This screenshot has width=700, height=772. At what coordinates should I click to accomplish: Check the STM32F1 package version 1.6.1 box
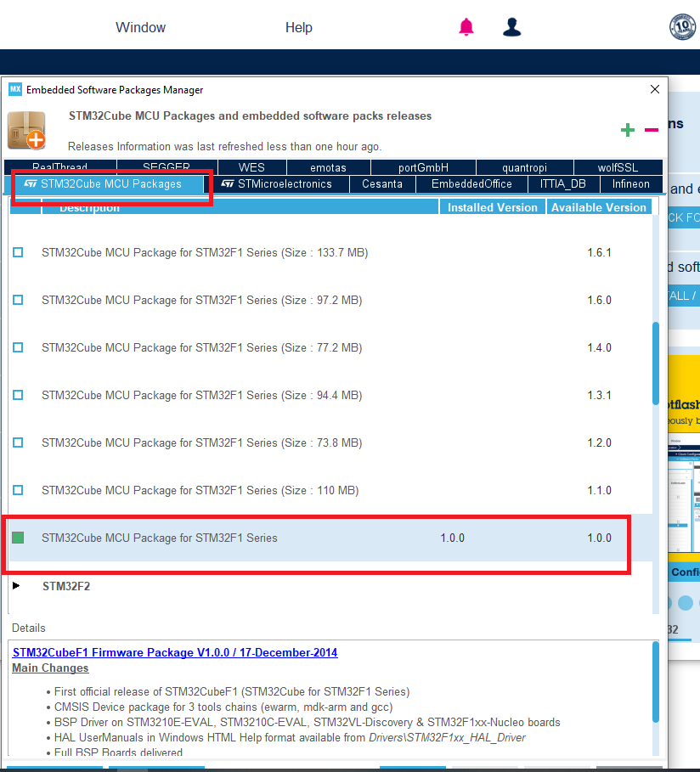(18, 252)
